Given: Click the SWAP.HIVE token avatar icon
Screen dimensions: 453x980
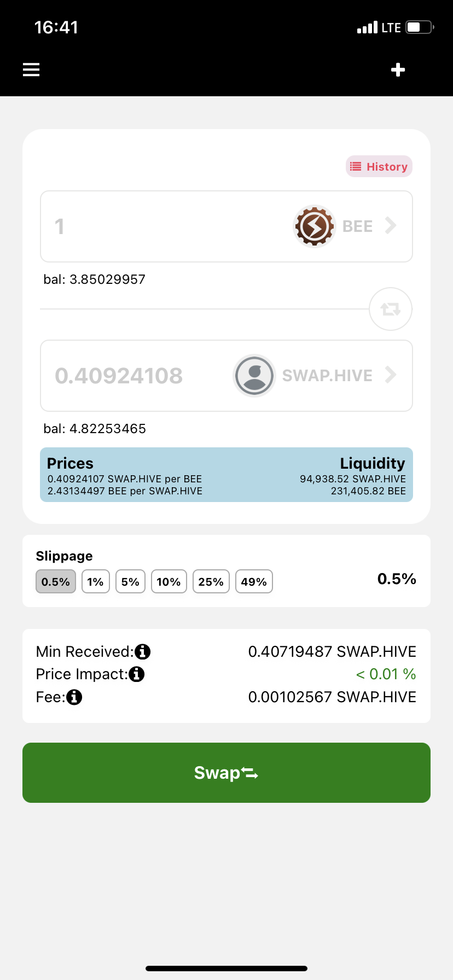Looking at the screenshot, I should [254, 375].
